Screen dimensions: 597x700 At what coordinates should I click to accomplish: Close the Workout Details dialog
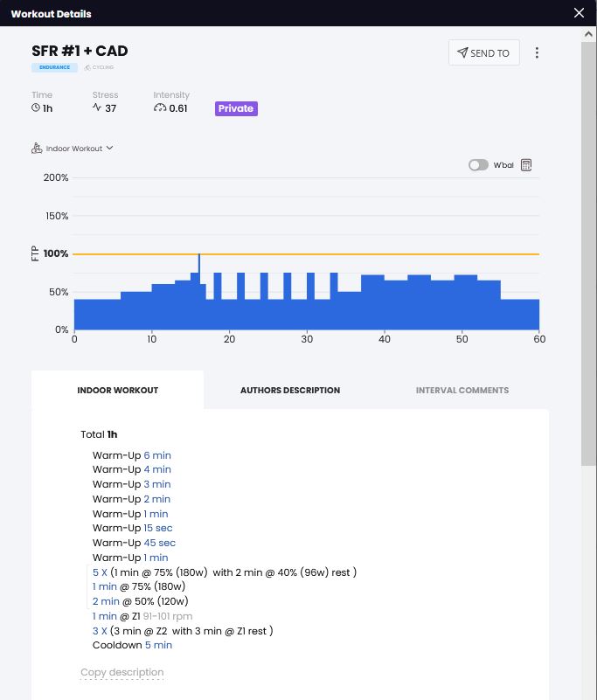click(x=579, y=13)
